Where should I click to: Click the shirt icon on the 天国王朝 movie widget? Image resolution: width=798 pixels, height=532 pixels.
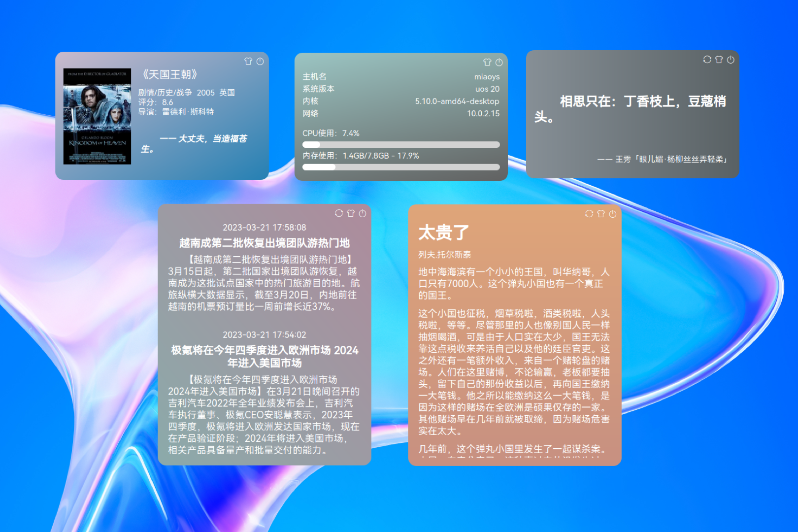[248, 61]
